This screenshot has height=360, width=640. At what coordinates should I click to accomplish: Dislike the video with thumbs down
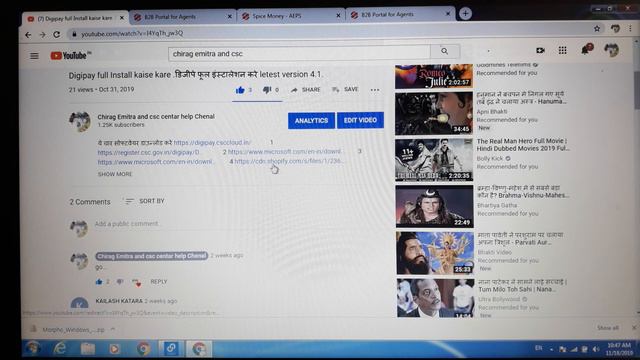(x=267, y=89)
